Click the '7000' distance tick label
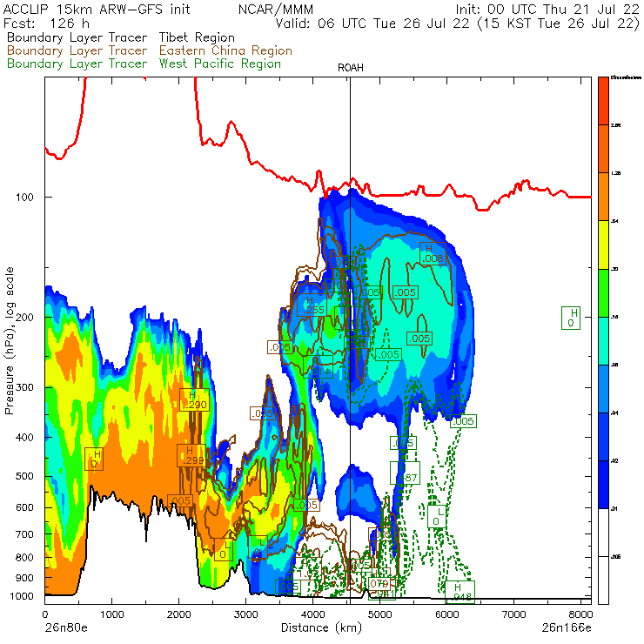Viewport: 644px width, 644px height. pyautogui.click(x=513, y=614)
